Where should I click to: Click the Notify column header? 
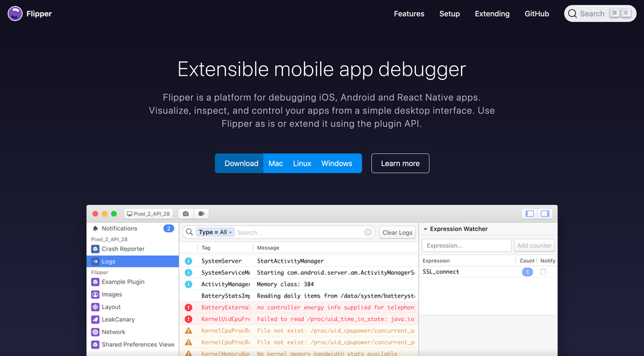point(548,261)
